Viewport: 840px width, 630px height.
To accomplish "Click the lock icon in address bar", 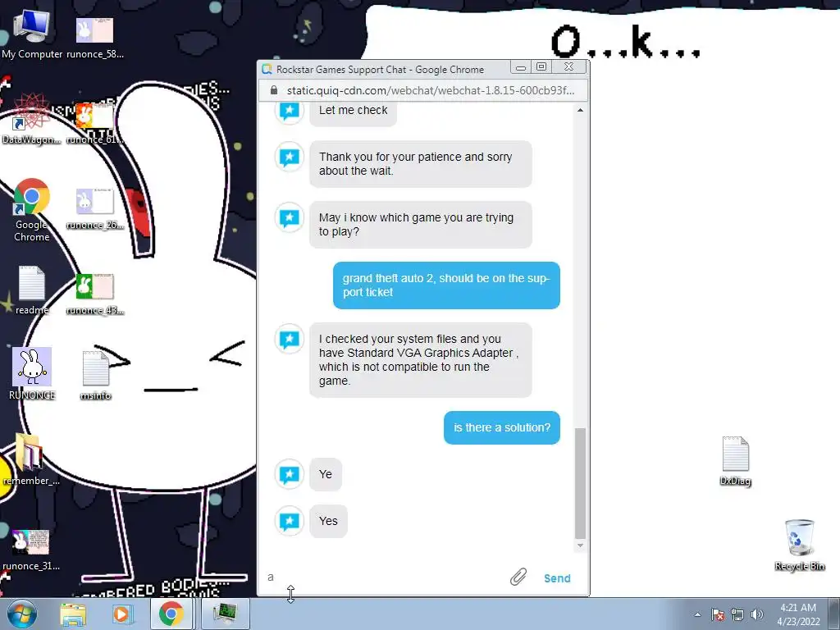I will (x=274, y=90).
